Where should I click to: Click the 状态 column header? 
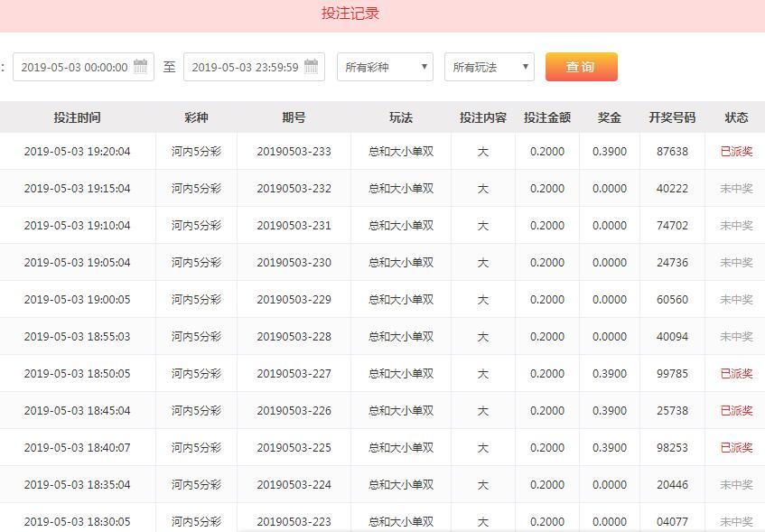pyautogui.click(x=736, y=117)
